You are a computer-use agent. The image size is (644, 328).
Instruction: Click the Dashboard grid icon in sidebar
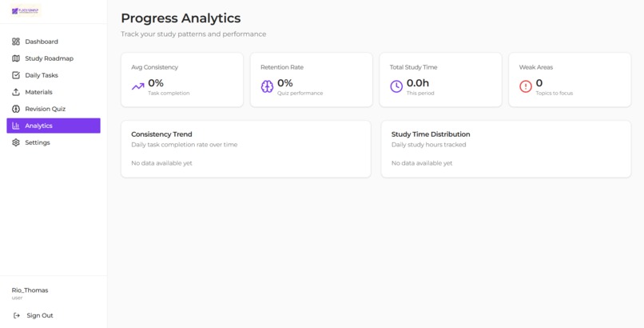(16, 42)
